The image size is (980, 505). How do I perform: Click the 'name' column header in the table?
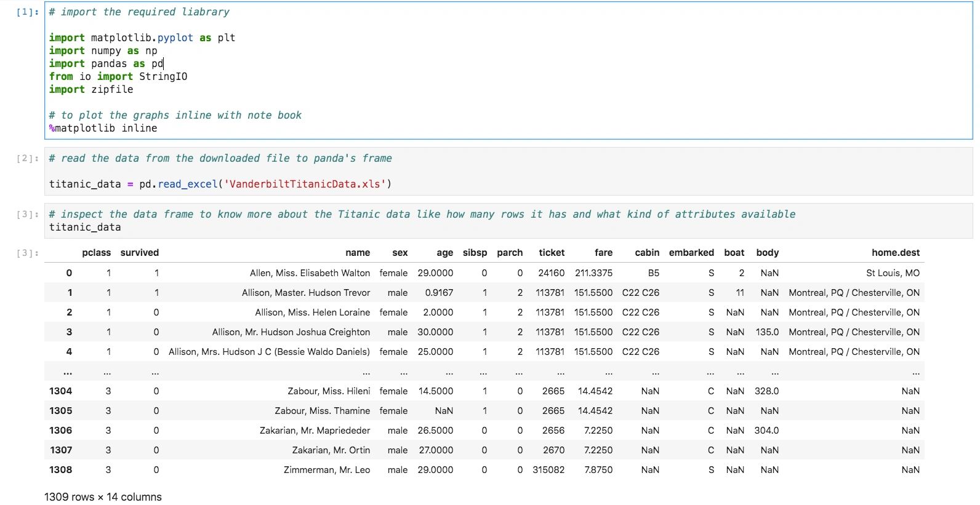[x=357, y=253]
